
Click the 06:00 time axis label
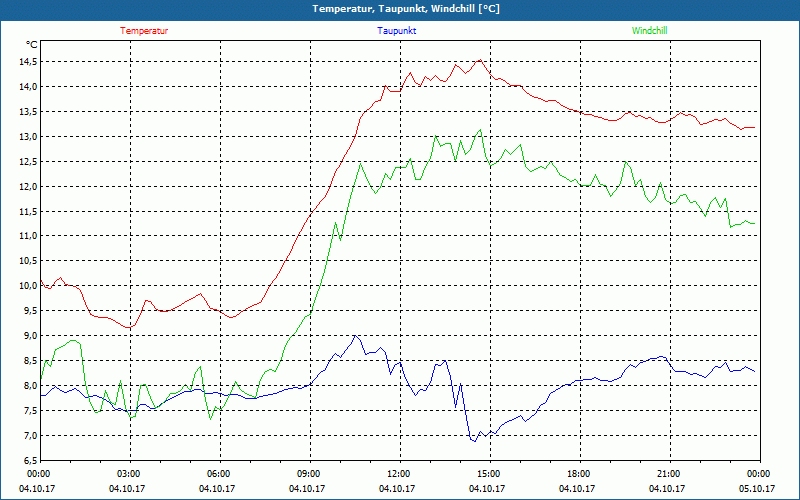point(220,474)
